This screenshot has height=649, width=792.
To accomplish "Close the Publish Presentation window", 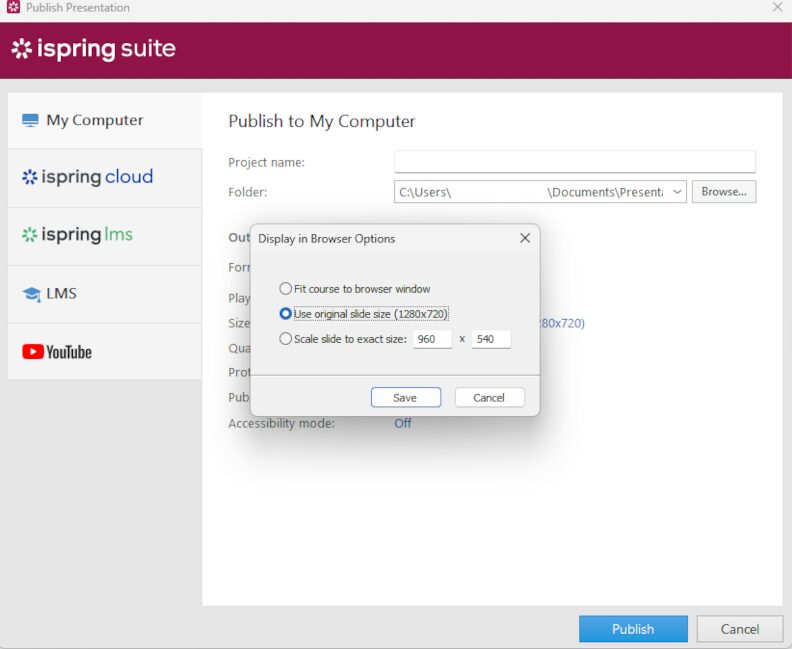I will (777, 7).
